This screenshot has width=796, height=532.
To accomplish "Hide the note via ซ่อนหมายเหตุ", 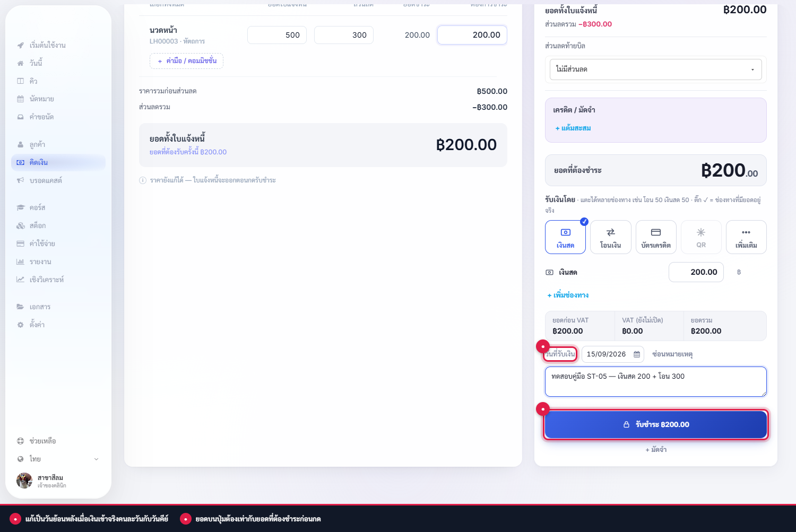I will (672, 354).
